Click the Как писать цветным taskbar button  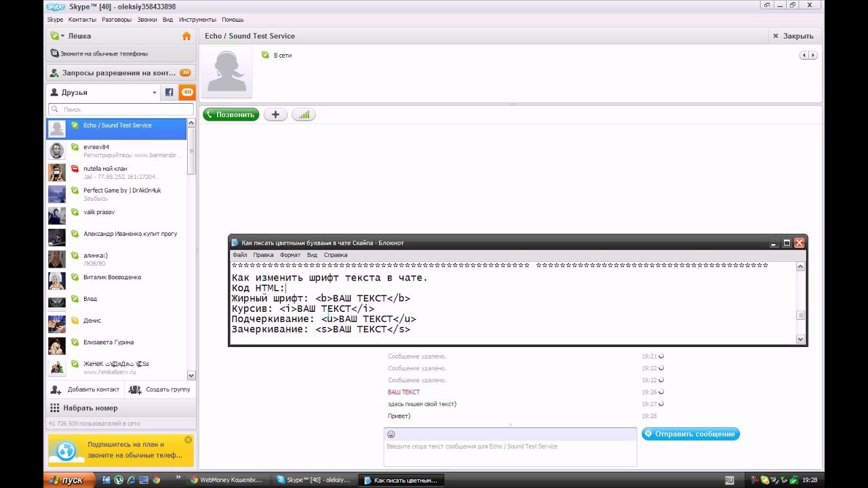point(400,480)
